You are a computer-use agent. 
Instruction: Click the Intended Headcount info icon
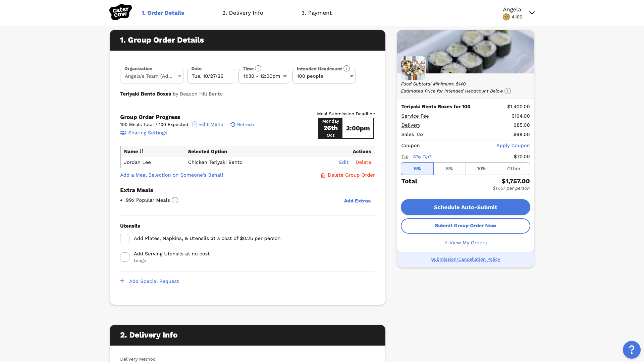point(347,68)
